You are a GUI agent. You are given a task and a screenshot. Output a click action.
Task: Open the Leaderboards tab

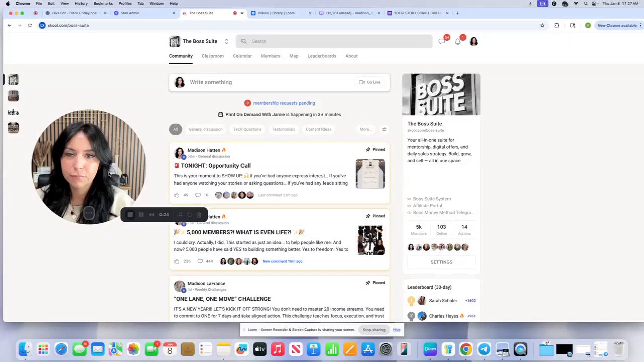(x=322, y=56)
